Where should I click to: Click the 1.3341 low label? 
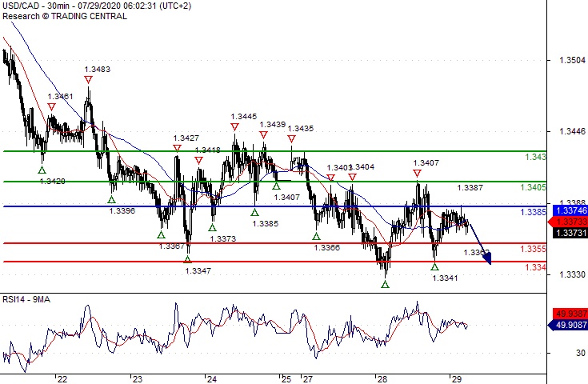click(445, 278)
